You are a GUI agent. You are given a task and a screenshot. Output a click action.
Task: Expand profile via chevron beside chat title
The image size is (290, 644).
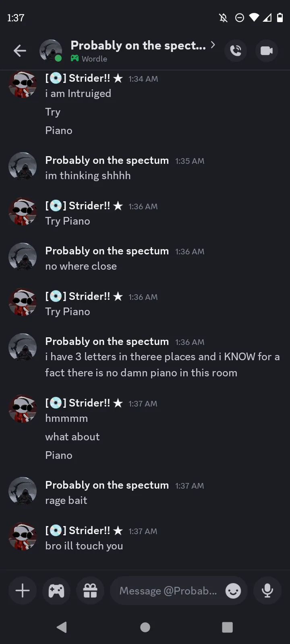pos(213,45)
